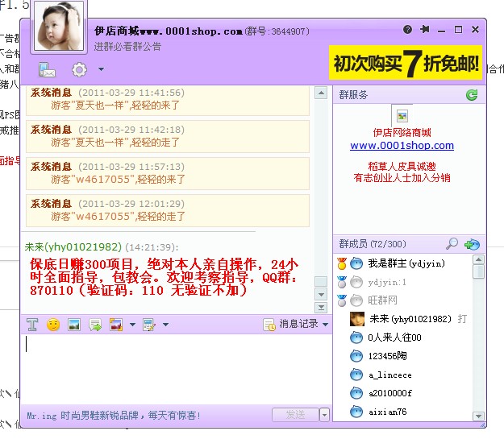
Task: Expand the settings gear dropdown arrow
Action: (x=102, y=69)
